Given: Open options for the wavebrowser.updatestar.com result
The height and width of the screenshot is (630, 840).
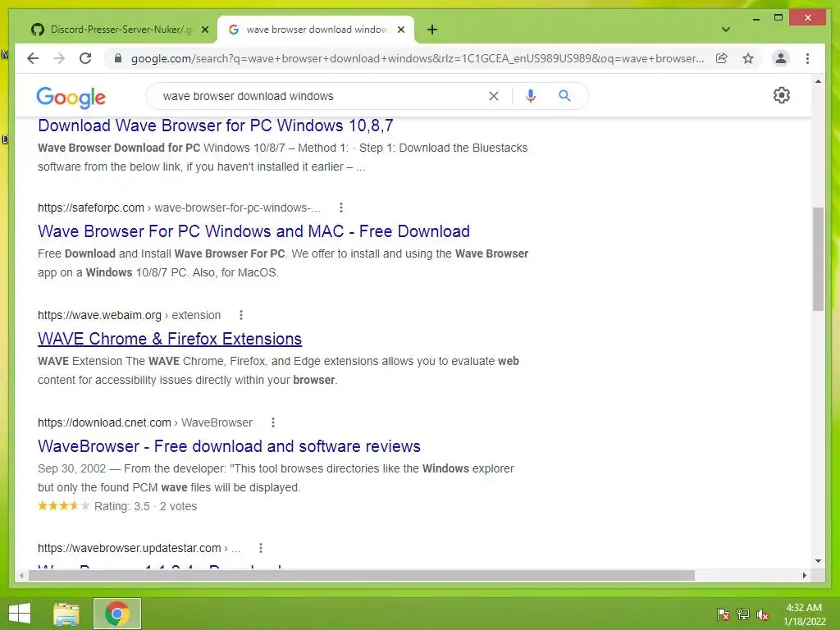Looking at the screenshot, I should click(x=261, y=548).
